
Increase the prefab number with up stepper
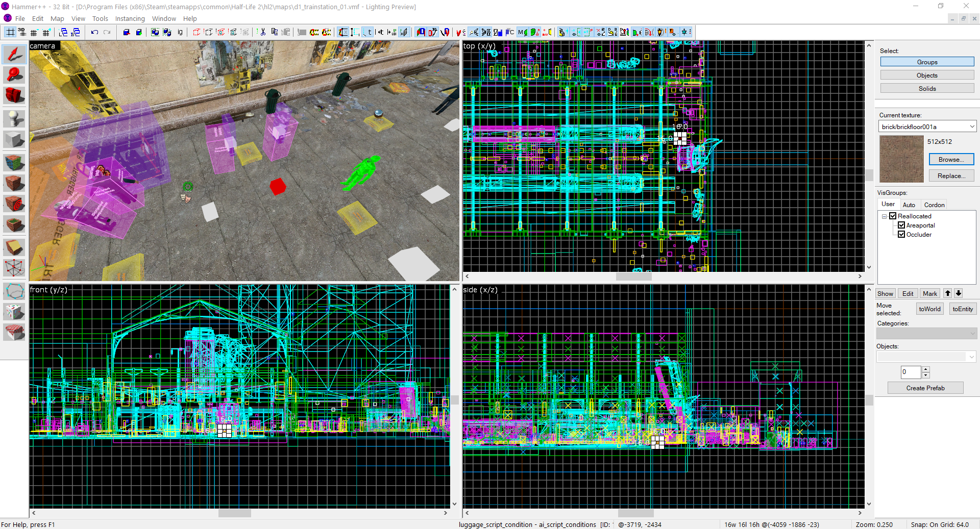(x=926, y=369)
